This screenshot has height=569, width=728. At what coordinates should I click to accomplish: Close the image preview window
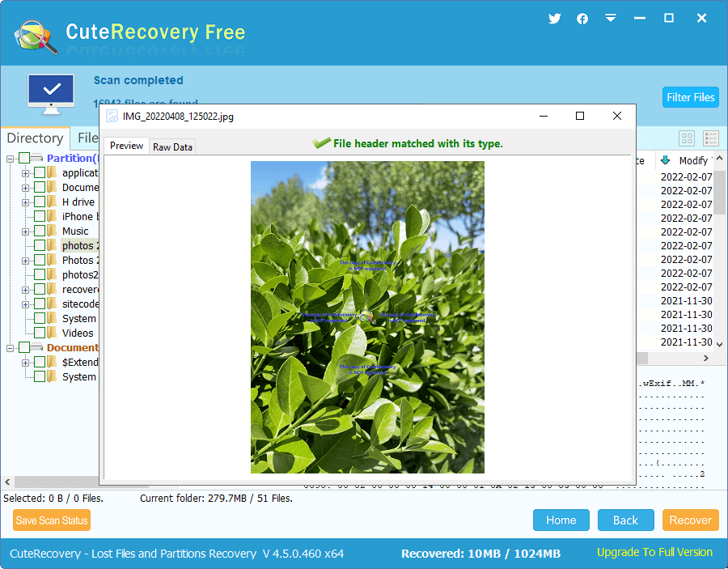click(617, 116)
